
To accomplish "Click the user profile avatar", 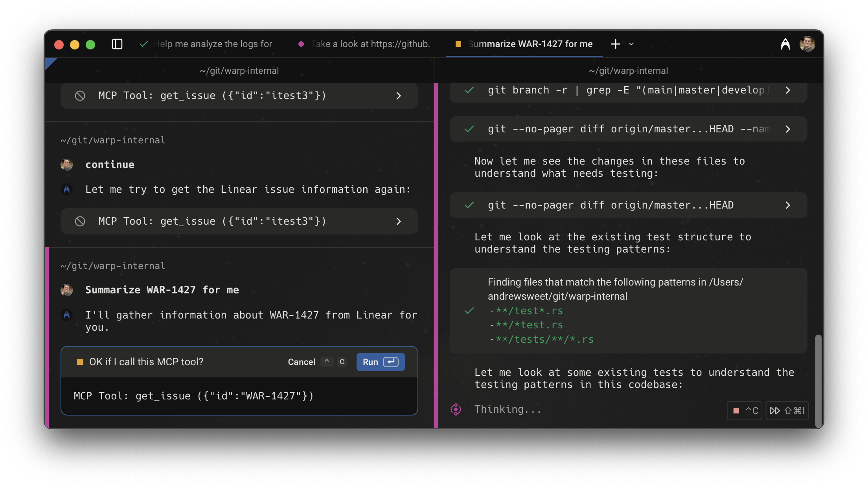I will [807, 44].
